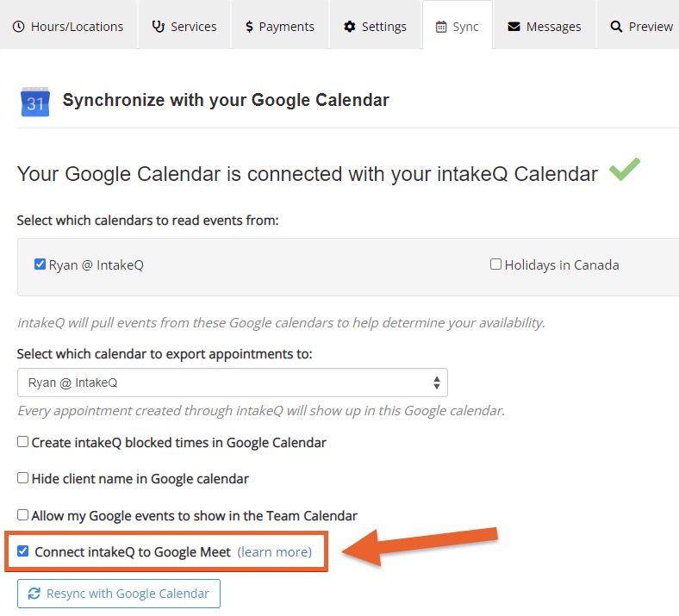Click the refresh arrows icon on Resync button
679x616 pixels.
coord(34,594)
